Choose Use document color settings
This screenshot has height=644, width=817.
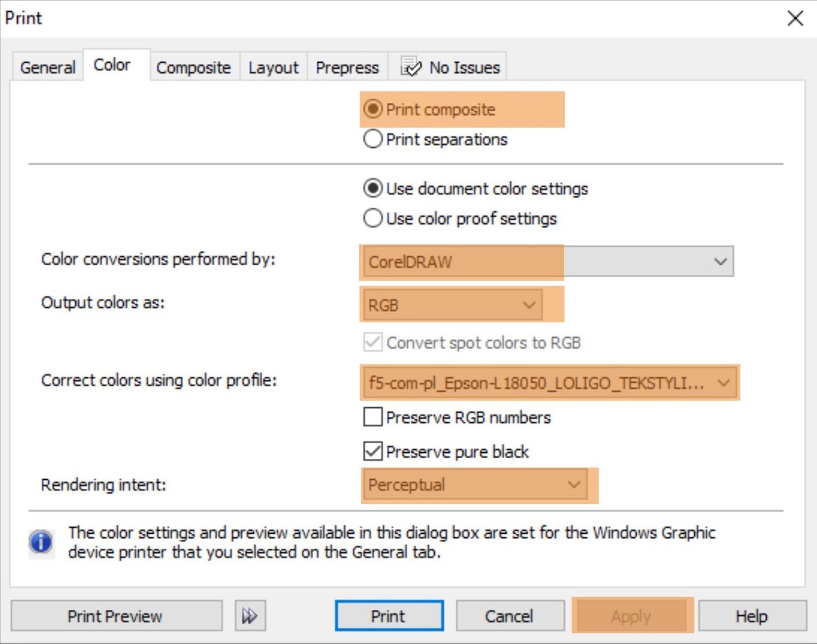coord(373,188)
